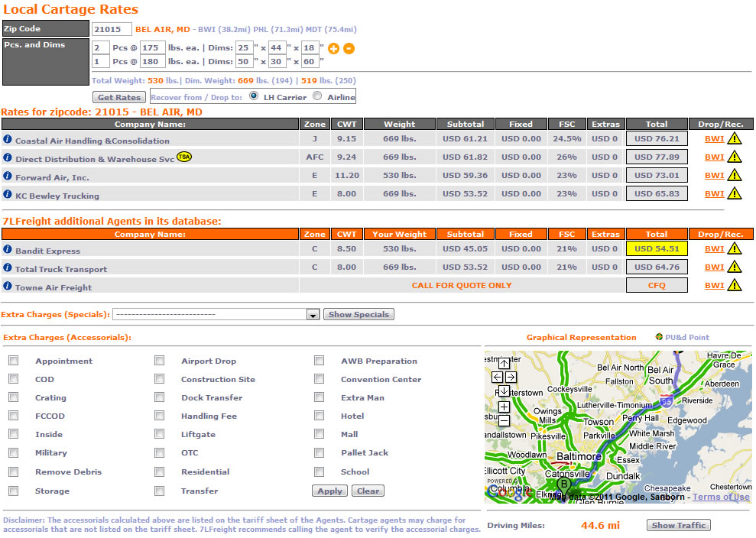Screen dimensions: 756x538
Task: Tick the Convention Center checkbox
Action: coord(320,379)
